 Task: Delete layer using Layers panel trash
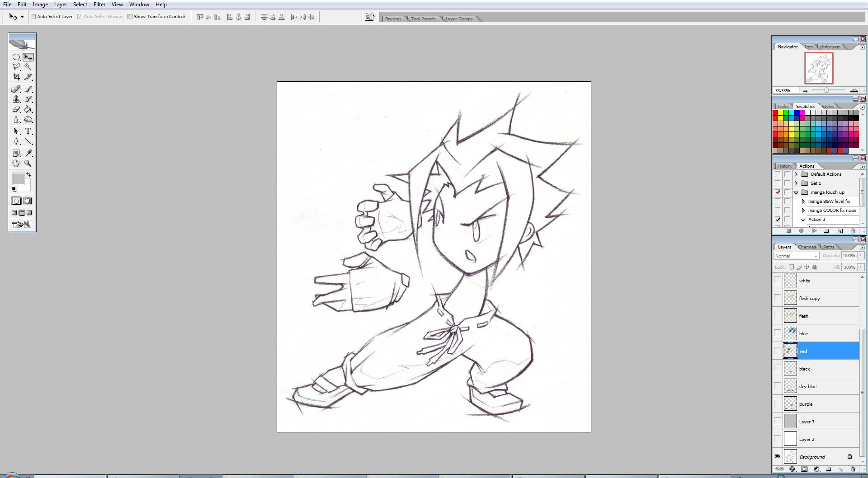coord(853,469)
